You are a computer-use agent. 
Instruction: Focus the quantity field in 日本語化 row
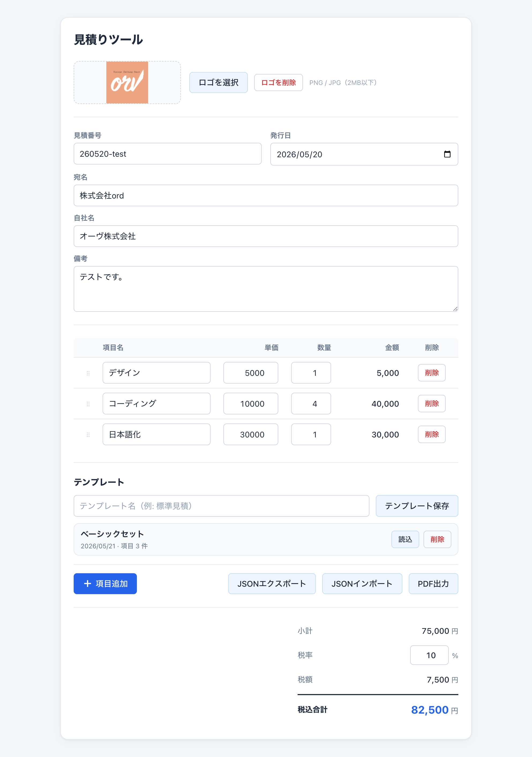pyautogui.click(x=311, y=434)
